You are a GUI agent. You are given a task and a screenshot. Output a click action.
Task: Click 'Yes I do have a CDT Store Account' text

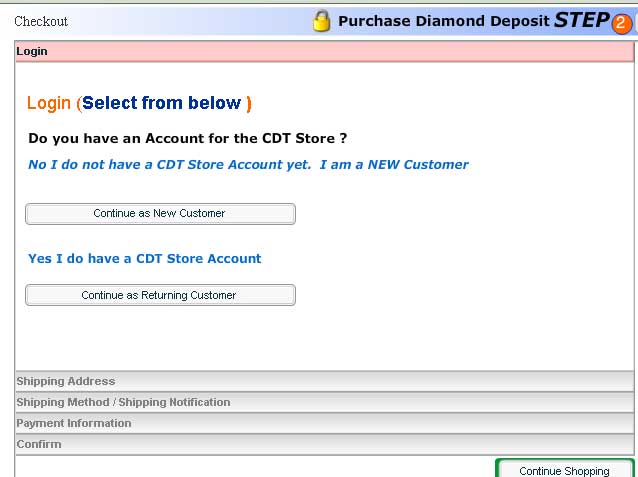[145, 259]
